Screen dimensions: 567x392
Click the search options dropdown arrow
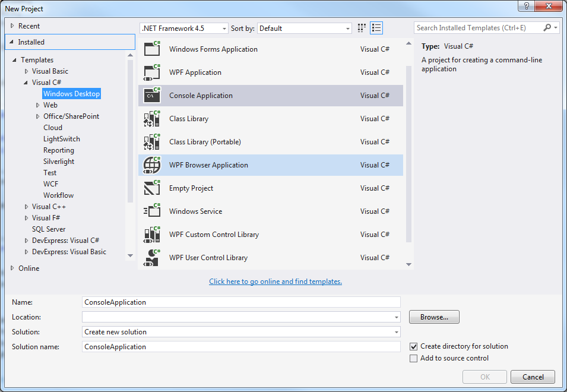click(556, 27)
